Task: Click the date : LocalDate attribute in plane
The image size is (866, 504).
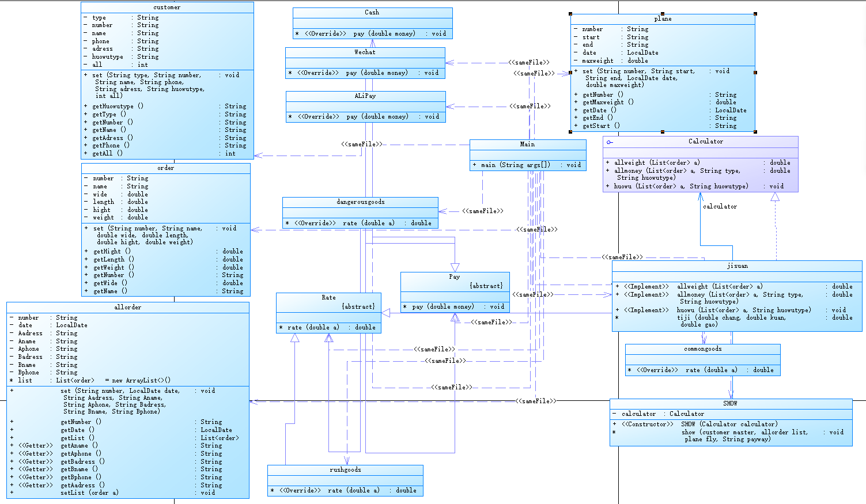Action: click(616, 52)
